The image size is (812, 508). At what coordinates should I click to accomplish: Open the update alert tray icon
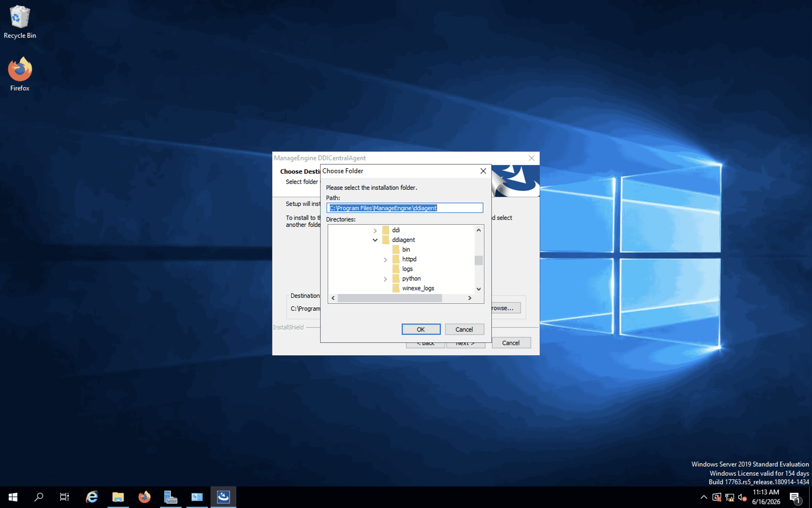click(x=717, y=497)
